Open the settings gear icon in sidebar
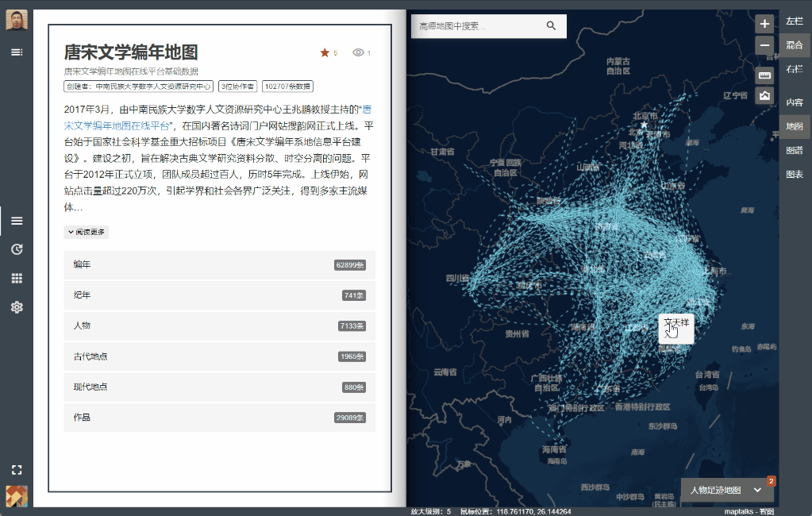This screenshot has height=516, width=812. click(17, 307)
